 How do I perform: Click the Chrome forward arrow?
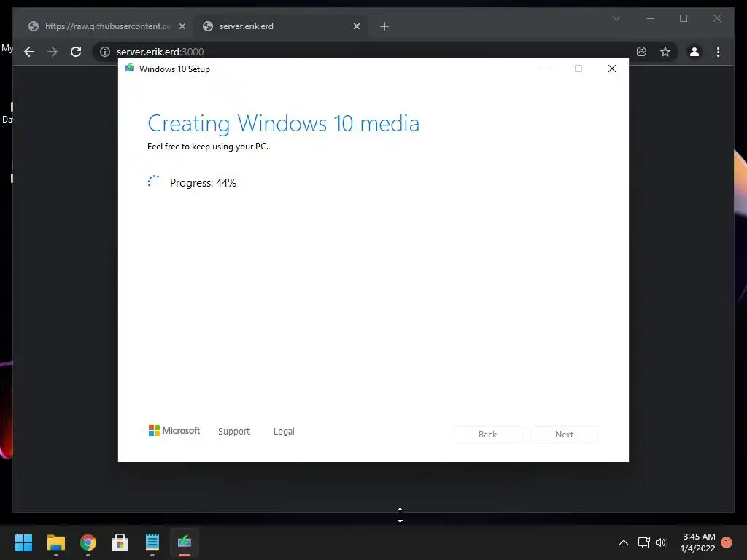point(53,52)
